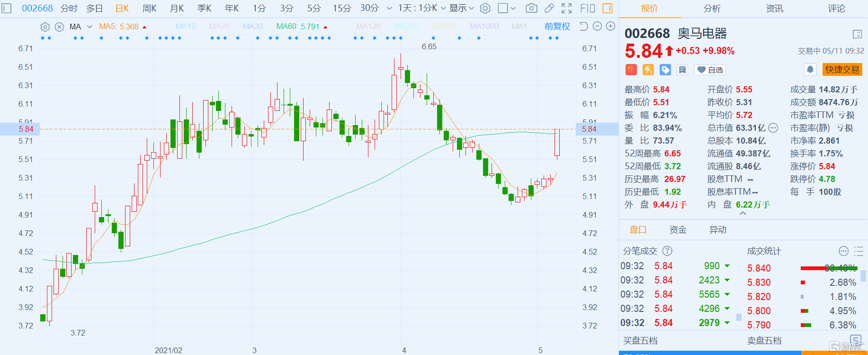Toggle the right sidebar panel
The image size is (868, 355).
[x=608, y=8]
